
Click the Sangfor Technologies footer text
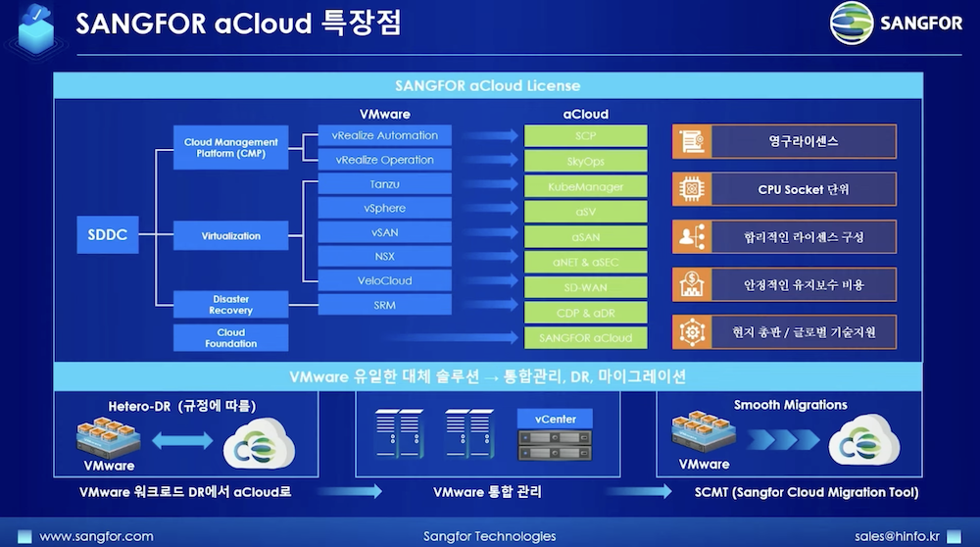pos(489,536)
